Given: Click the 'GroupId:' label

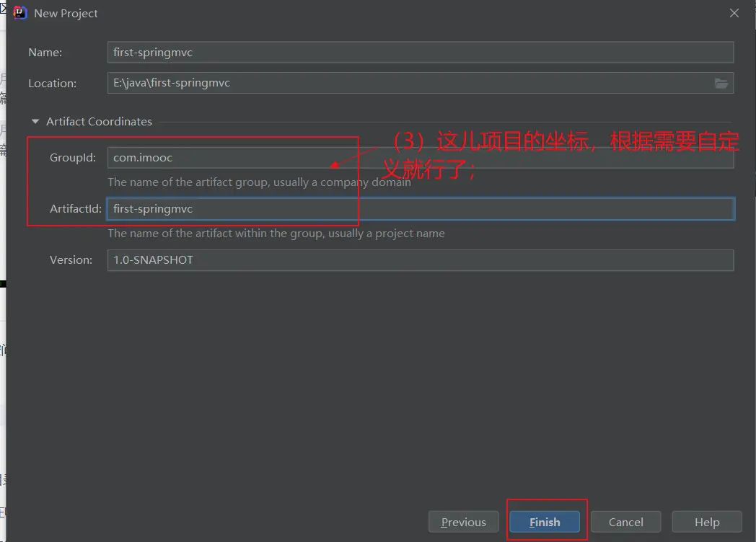Looking at the screenshot, I should 73,158.
